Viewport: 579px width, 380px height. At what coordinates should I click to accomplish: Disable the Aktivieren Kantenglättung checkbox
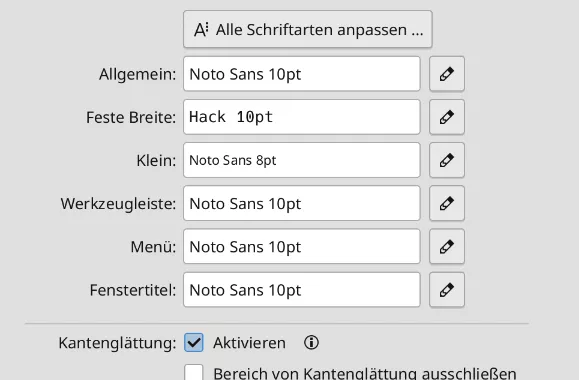pyautogui.click(x=194, y=342)
